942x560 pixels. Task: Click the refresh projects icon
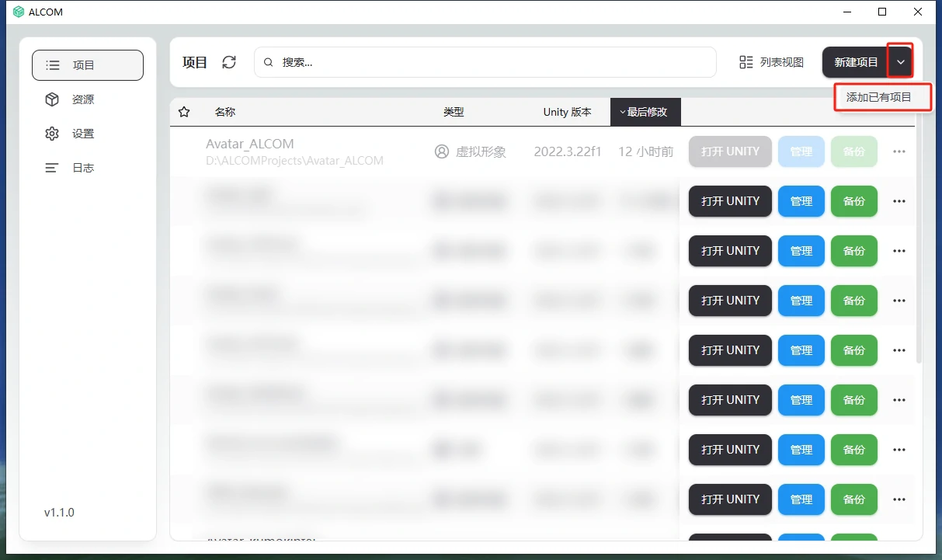click(229, 62)
